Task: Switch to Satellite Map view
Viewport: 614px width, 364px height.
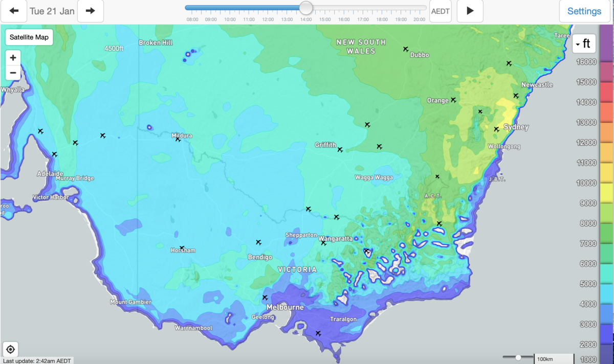Action: [29, 37]
